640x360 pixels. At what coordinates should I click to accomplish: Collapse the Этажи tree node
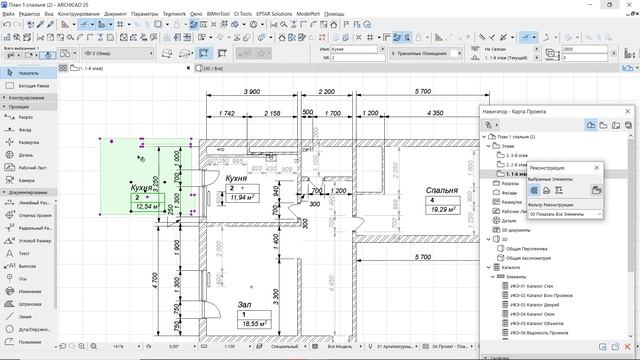coord(489,146)
